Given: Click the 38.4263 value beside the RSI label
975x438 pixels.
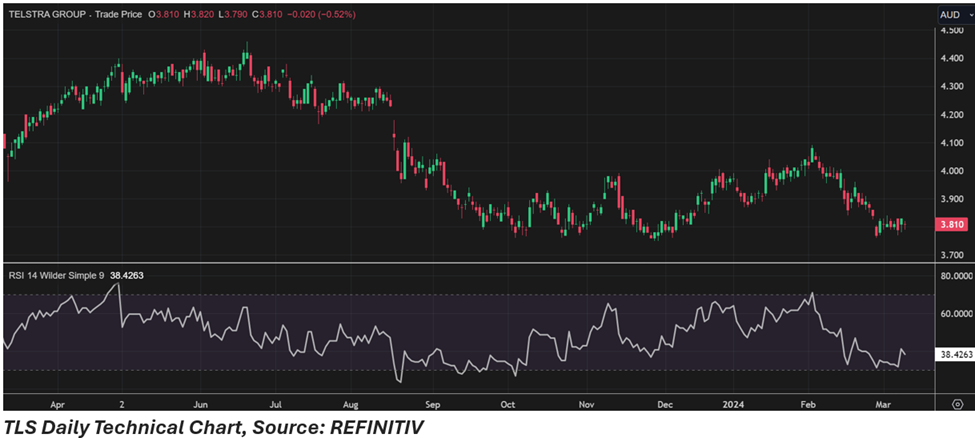Looking at the screenshot, I should (127, 274).
